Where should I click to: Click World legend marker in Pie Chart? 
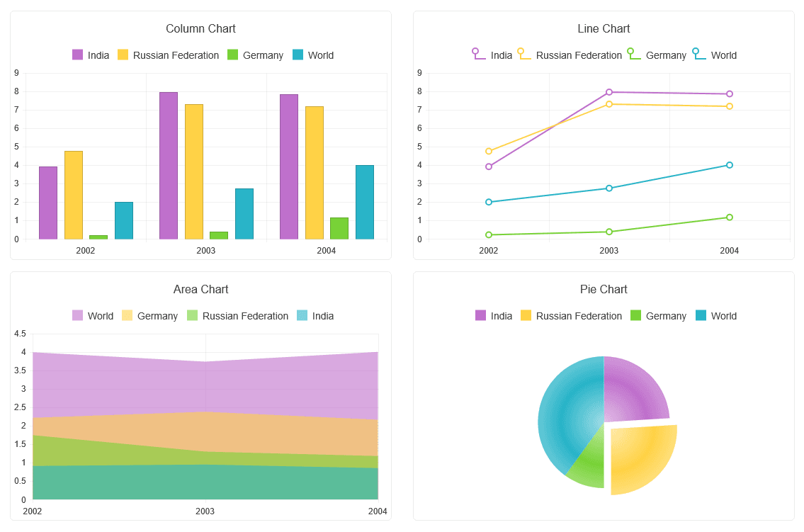[x=701, y=315]
